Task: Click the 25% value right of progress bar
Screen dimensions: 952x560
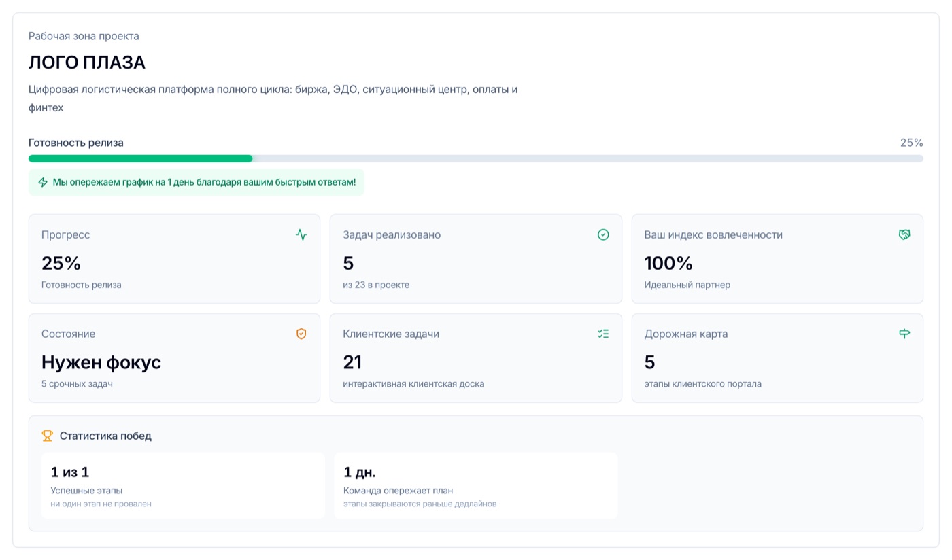Action: [912, 143]
